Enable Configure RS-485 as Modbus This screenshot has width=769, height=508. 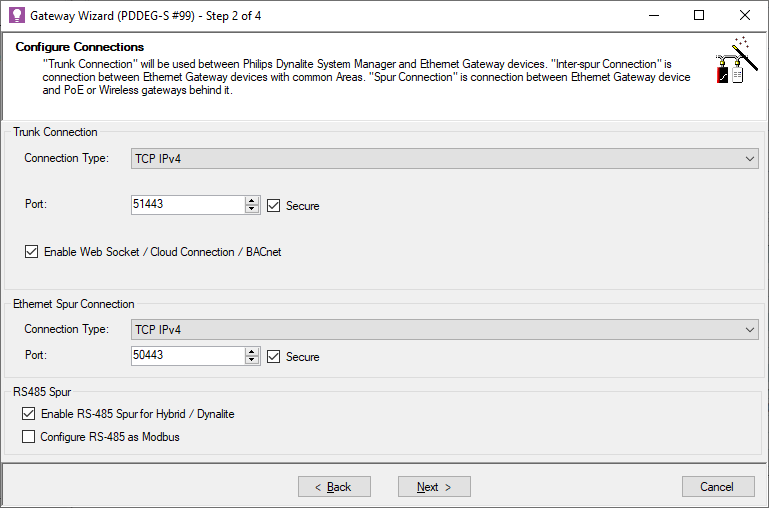(28, 436)
